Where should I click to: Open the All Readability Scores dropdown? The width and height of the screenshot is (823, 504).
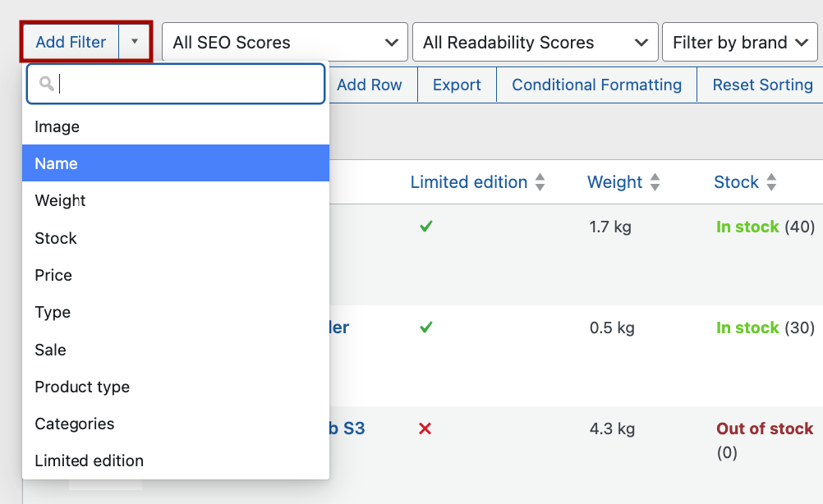(535, 43)
